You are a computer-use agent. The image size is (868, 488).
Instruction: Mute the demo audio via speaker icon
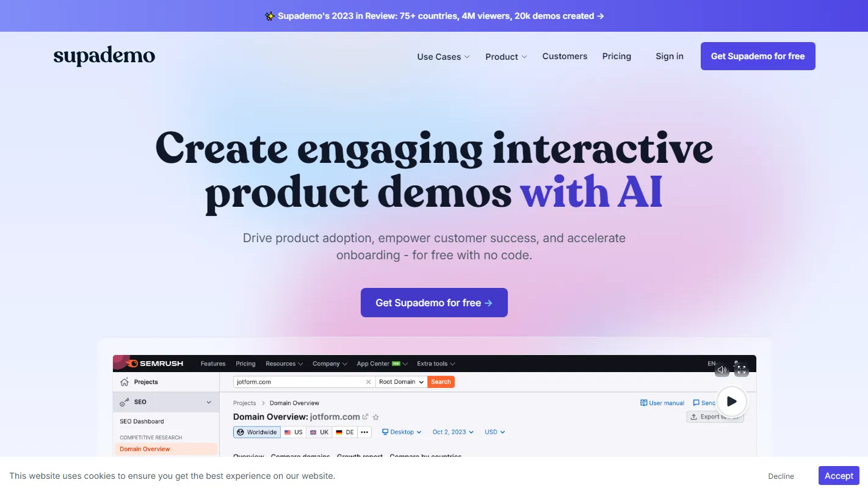pyautogui.click(x=722, y=370)
